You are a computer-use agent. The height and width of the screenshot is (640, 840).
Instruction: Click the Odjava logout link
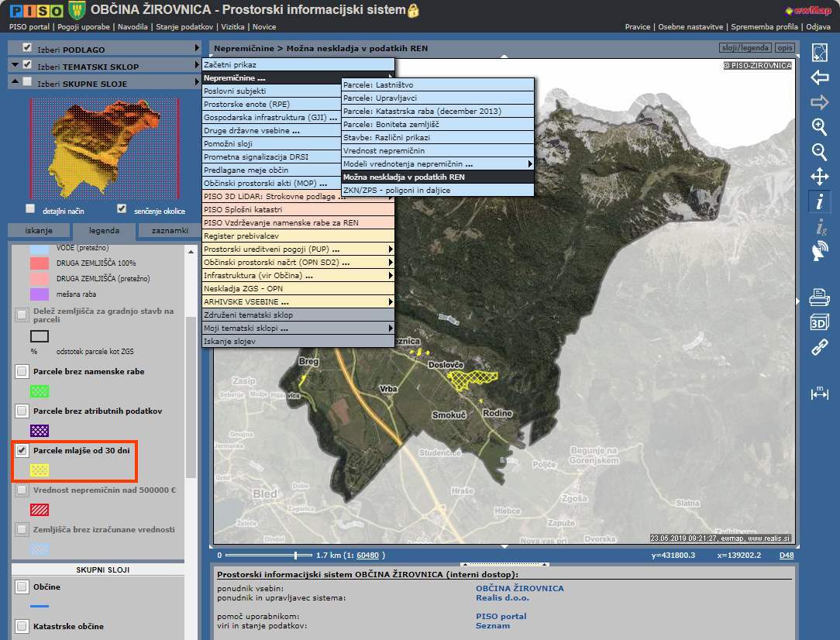click(818, 26)
